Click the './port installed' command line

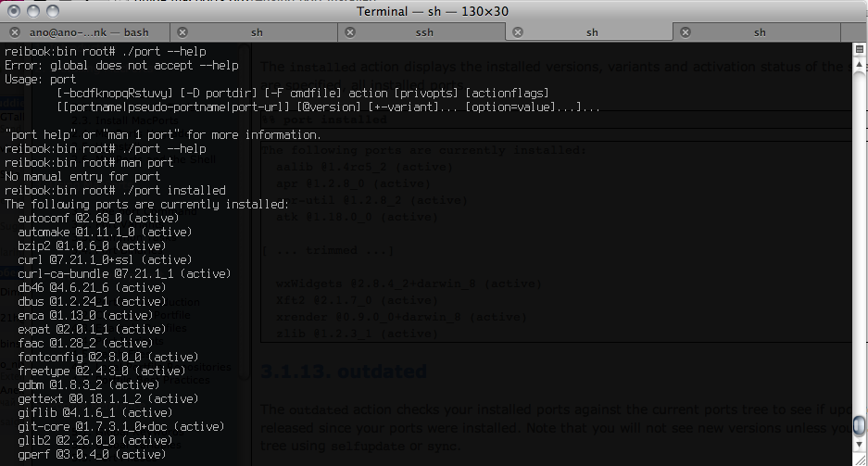pos(115,191)
